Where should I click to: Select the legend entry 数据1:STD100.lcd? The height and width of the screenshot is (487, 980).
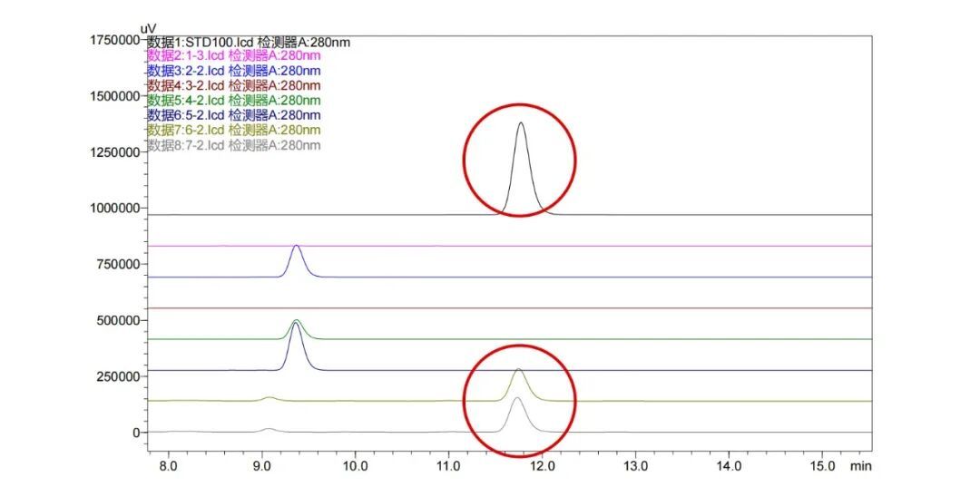click(x=249, y=43)
